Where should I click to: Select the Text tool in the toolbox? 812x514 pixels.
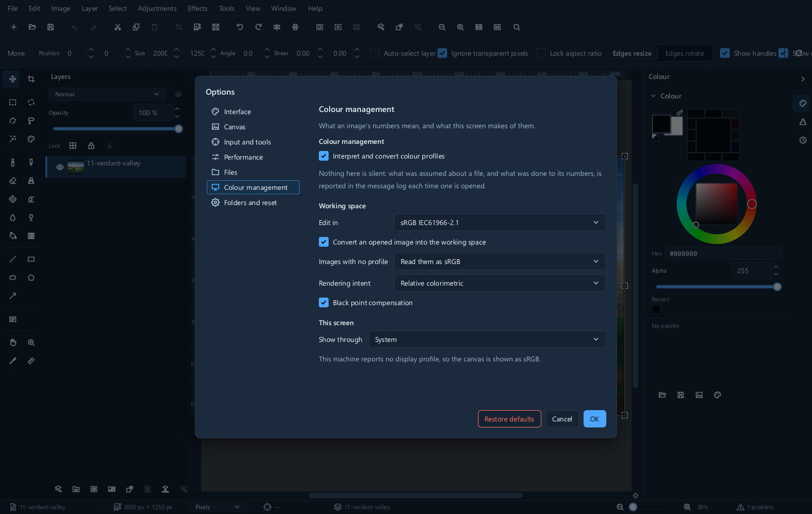pos(12,319)
